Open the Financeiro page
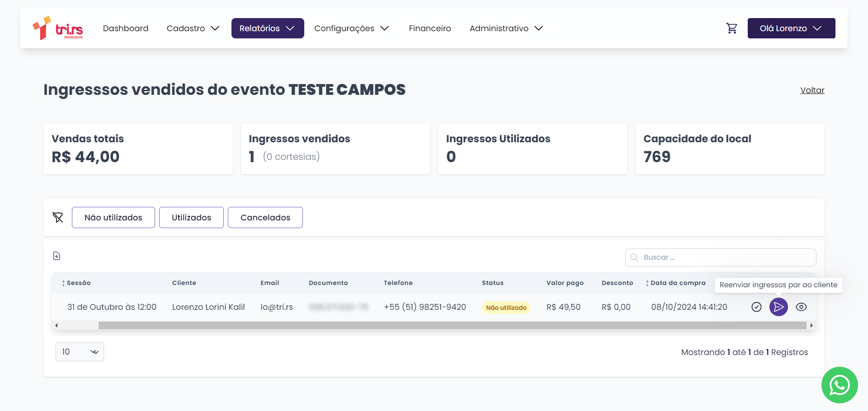The width and height of the screenshot is (868, 411). (430, 28)
